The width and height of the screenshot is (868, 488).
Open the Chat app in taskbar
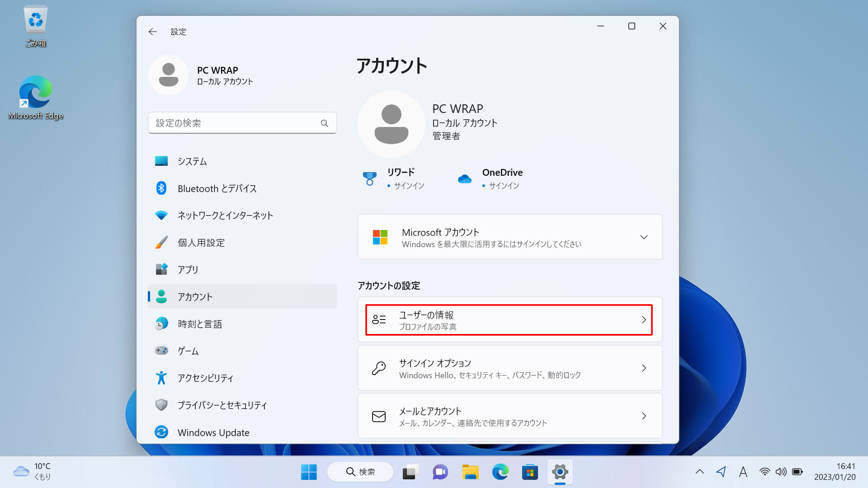pyautogui.click(x=440, y=472)
